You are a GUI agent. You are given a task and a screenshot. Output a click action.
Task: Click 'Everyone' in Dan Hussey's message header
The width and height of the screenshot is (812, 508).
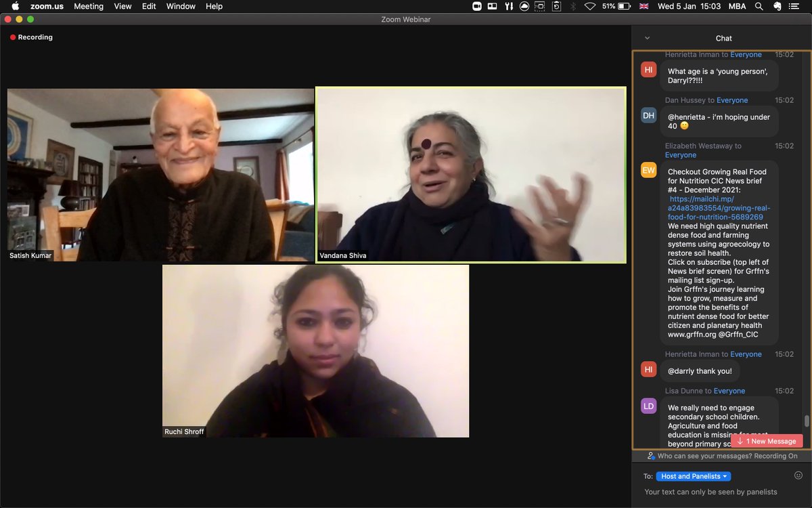tap(731, 100)
